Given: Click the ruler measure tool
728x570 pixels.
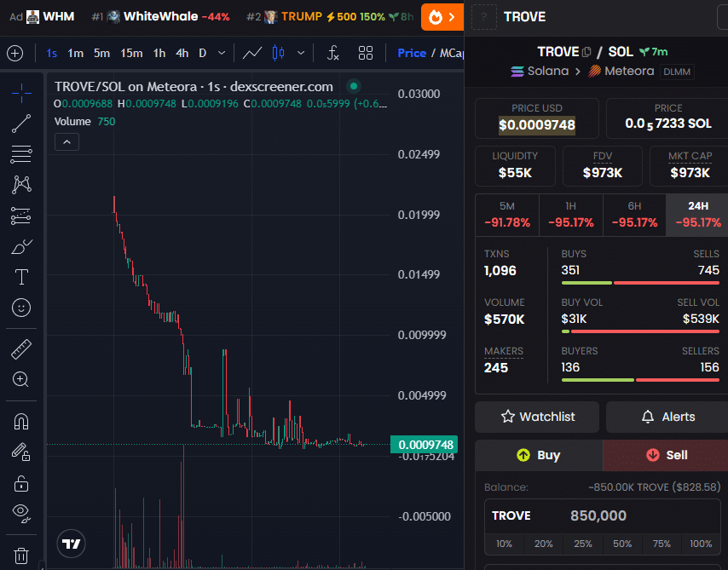Looking at the screenshot, I should [21, 349].
